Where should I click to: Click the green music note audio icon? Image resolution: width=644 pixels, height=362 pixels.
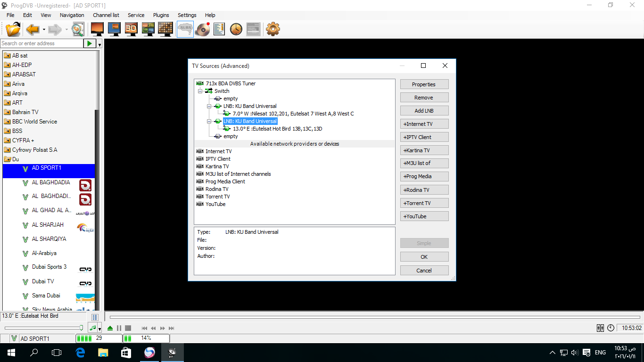[93, 328]
